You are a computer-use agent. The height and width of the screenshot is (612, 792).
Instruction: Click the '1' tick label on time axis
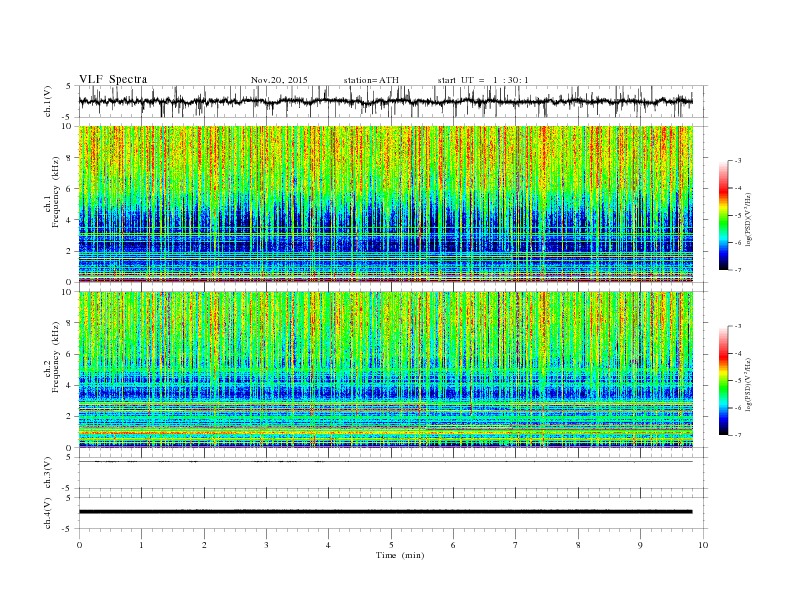pyautogui.click(x=141, y=545)
